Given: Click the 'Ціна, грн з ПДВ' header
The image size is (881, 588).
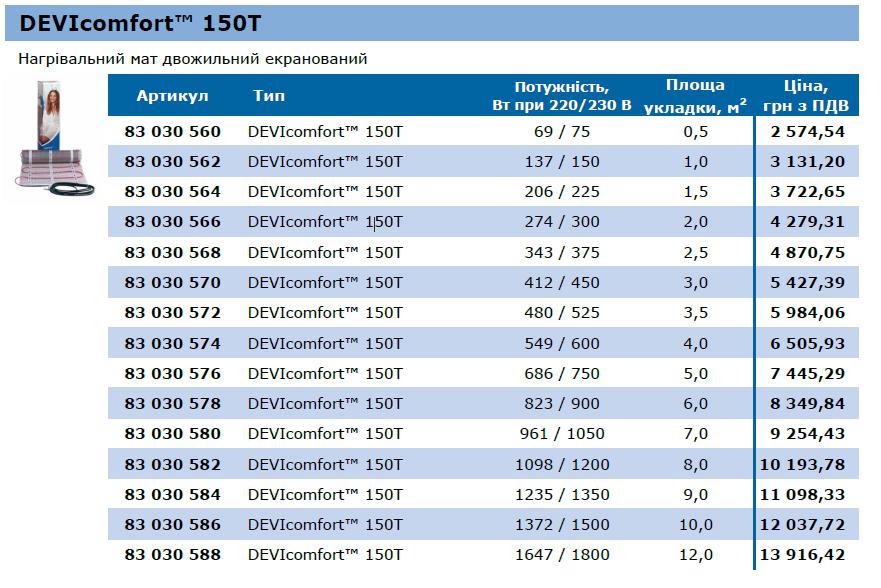Looking at the screenshot, I should tap(806, 96).
